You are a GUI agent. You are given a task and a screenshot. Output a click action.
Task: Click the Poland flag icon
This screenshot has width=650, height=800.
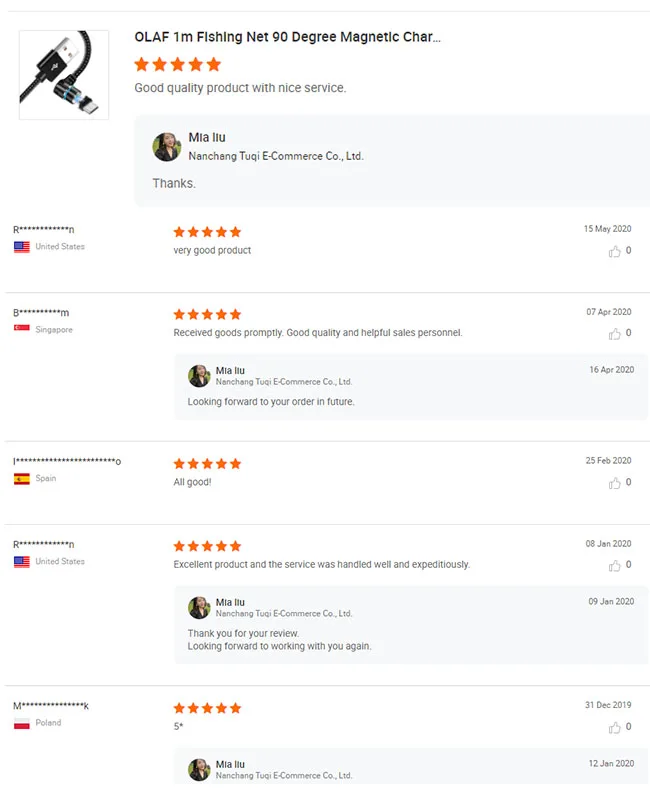click(x=21, y=723)
